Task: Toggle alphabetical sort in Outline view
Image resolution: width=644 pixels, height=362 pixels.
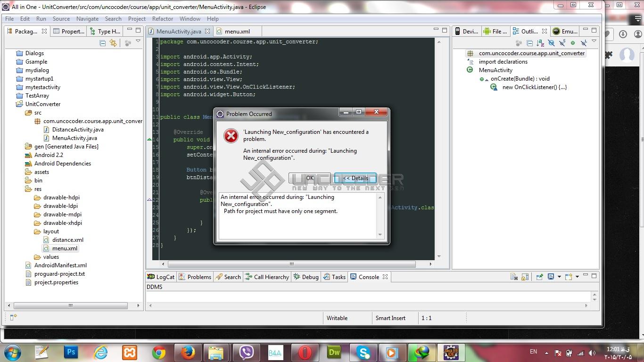Action: pyautogui.click(x=540, y=43)
